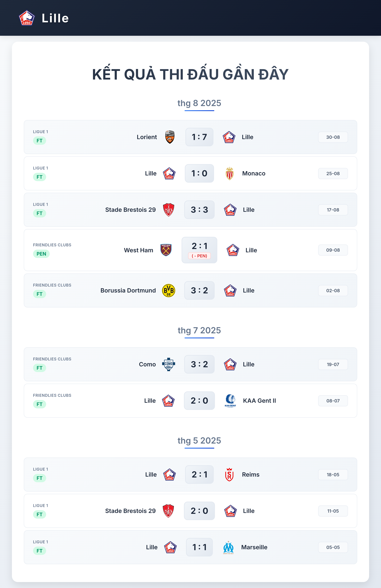Click the Lille LOSC logo in header
The height and width of the screenshot is (588, 381).
tap(27, 18)
